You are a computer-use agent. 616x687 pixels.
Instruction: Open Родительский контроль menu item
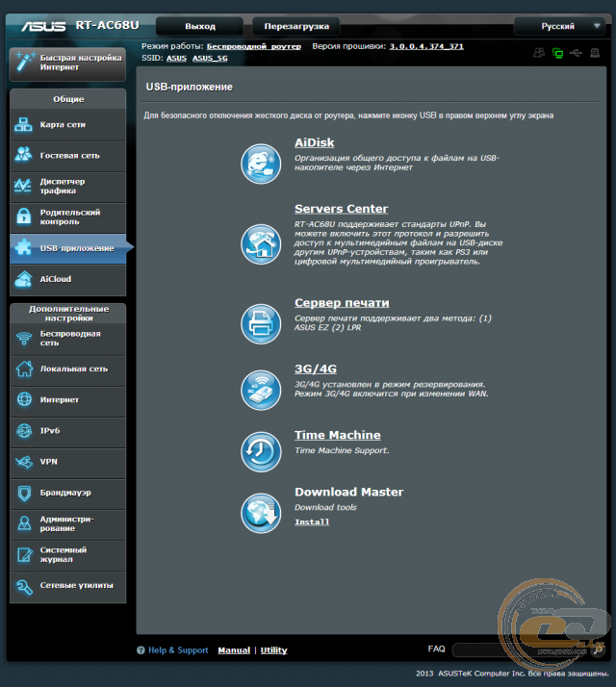68,216
